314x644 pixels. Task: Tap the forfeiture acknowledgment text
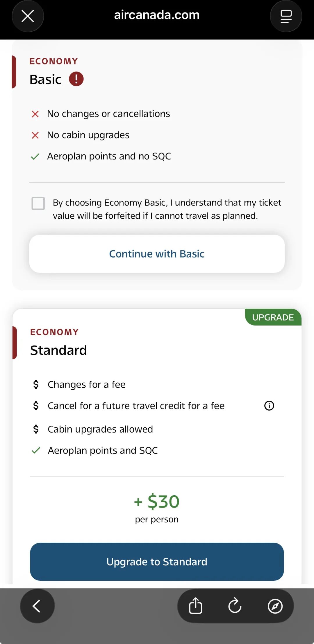(167, 209)
